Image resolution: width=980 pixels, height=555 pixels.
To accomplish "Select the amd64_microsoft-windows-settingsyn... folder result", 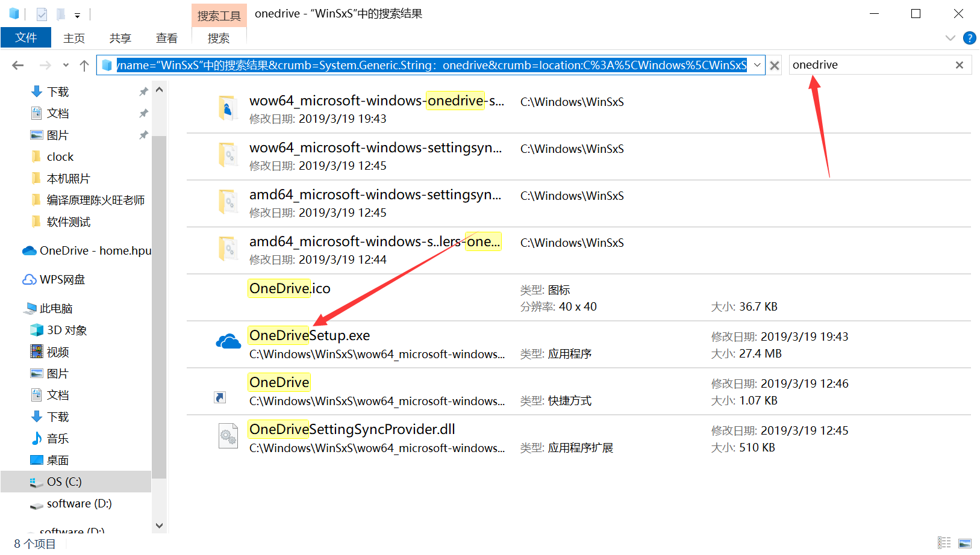I will 375,194.
